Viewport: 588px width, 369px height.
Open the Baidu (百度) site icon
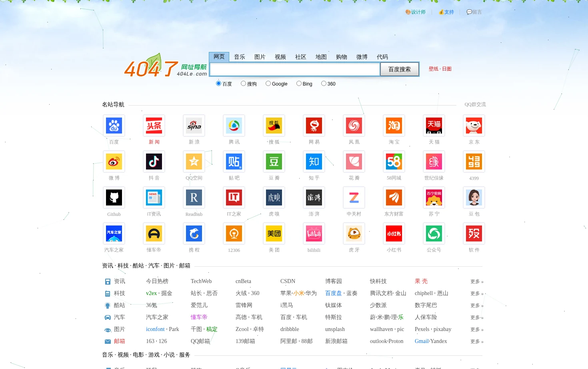114,126
